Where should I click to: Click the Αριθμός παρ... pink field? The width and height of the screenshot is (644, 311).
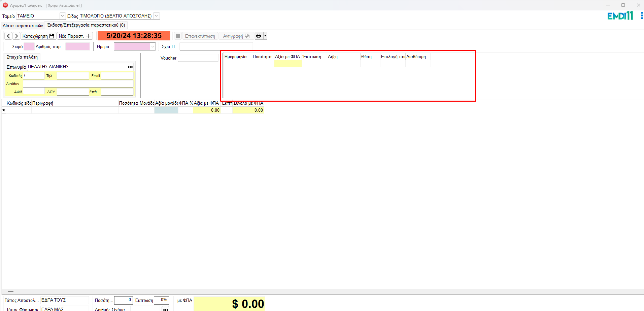click(x=78, y=46)
